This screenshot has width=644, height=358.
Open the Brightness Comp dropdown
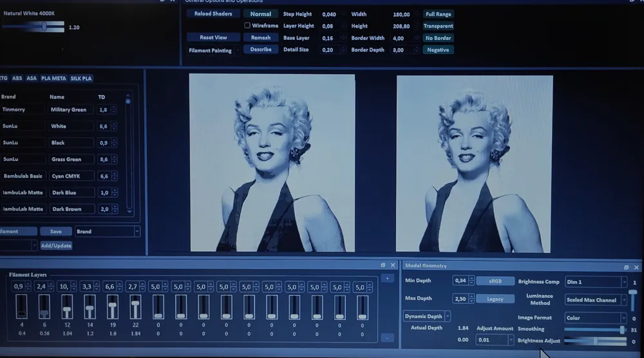point(596,282)
